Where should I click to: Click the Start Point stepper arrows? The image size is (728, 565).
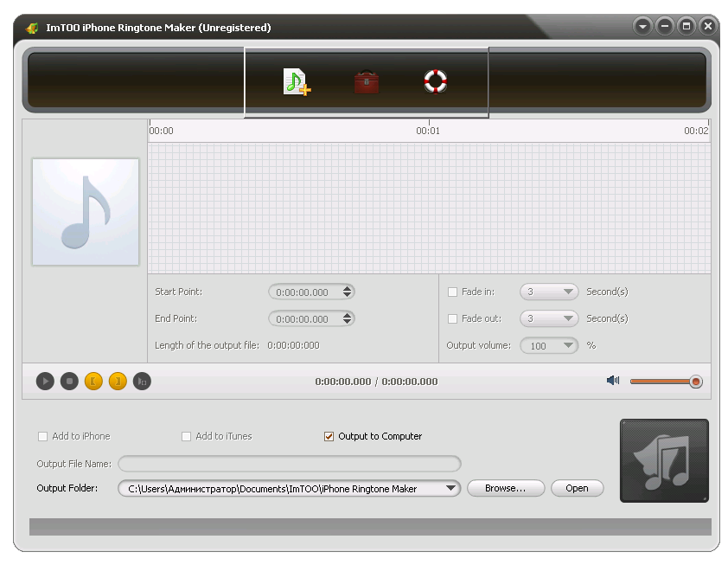tap(348, 292)
